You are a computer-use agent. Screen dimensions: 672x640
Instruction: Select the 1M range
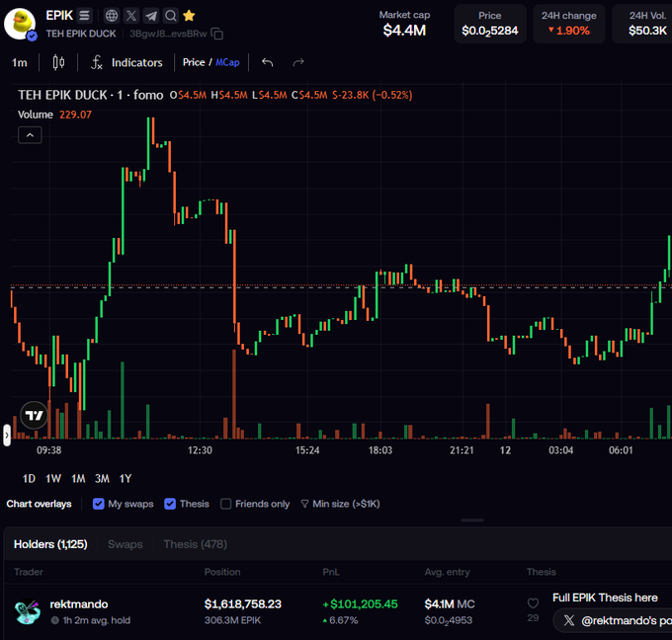(78, 478)
